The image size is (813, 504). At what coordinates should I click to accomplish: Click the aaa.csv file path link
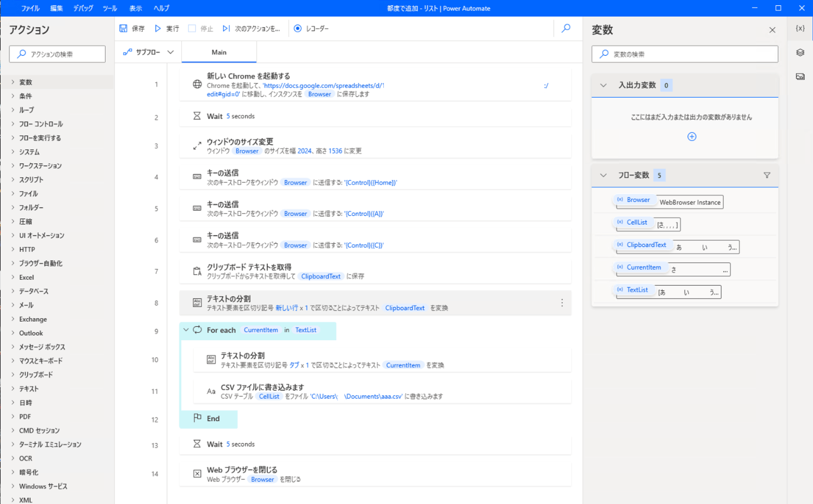[357, 397]
